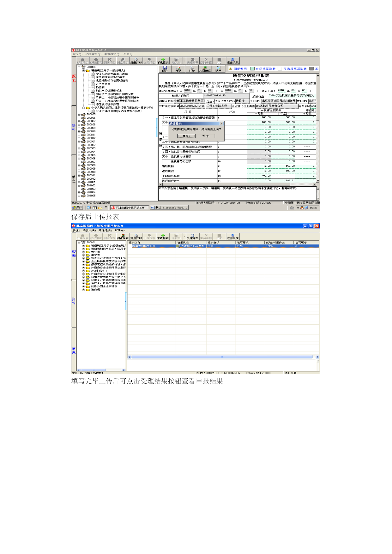Click 否(N) in the 系统提示 dialog

click(x=206, y=136)
